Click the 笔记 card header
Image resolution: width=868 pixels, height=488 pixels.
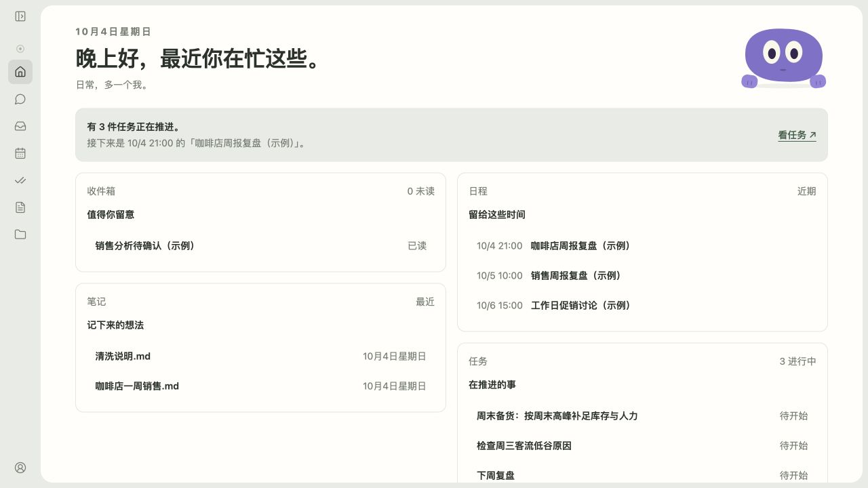point(96,302)
